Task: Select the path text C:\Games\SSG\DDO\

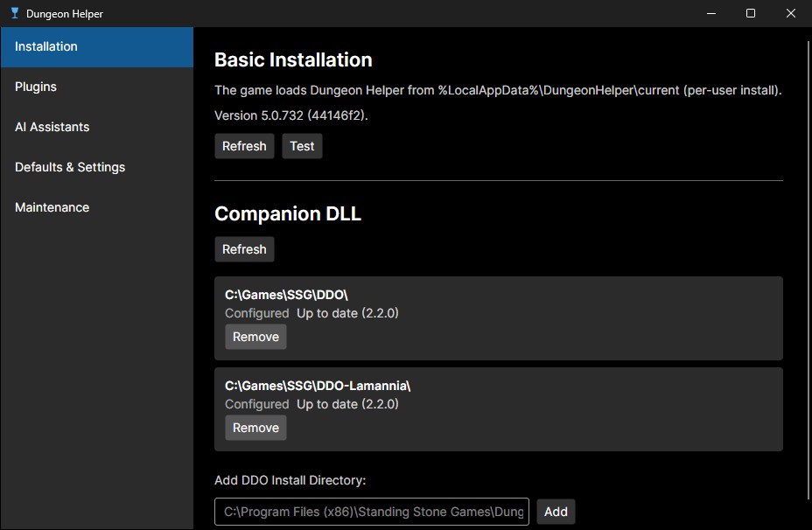Action: (x=286, y=295)
